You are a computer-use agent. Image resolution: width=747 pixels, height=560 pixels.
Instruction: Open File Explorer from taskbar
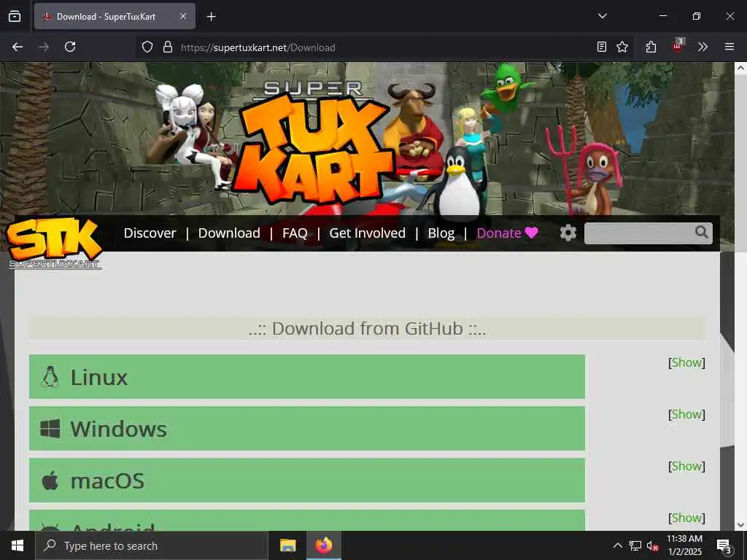point(287,545)
